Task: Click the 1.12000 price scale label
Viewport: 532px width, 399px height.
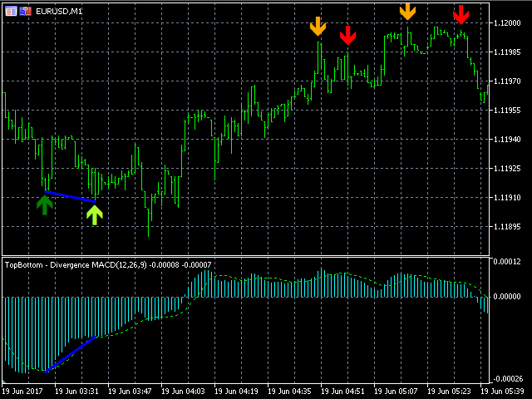Action: click(x=506, y=23)
